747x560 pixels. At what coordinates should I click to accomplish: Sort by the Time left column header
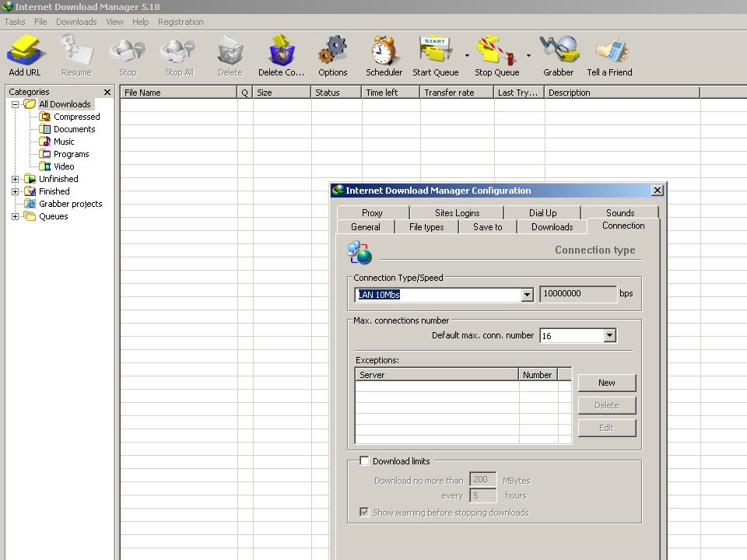click(391, 93)
